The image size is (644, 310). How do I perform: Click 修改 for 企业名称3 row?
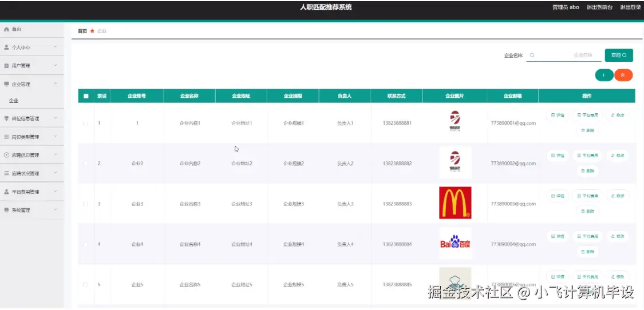617,196
